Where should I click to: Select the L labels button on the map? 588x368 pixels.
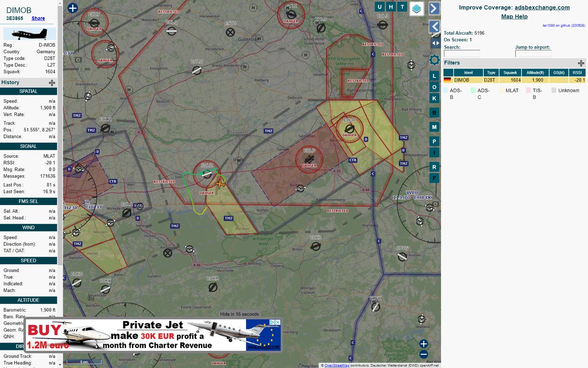[433, 75]
